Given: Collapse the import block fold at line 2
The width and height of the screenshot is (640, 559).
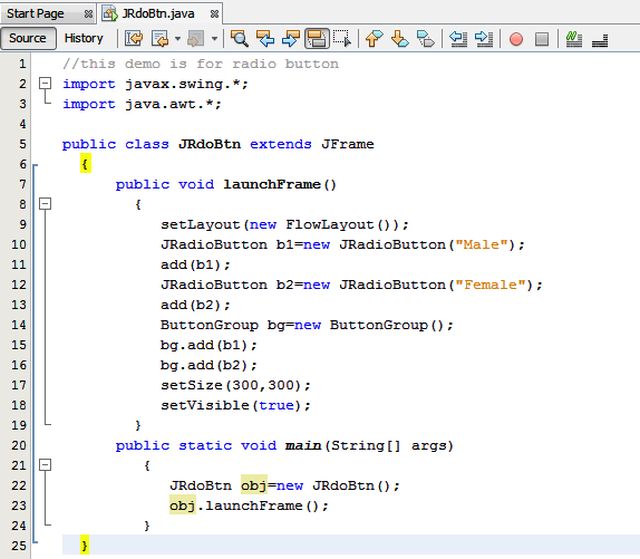Looking at the screenshot, I should pyautogui.click(x=45, y=83).
